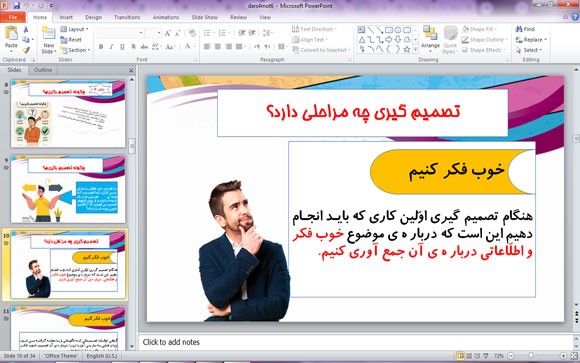Switch to the Animations ribbon tab

[166, 17]
